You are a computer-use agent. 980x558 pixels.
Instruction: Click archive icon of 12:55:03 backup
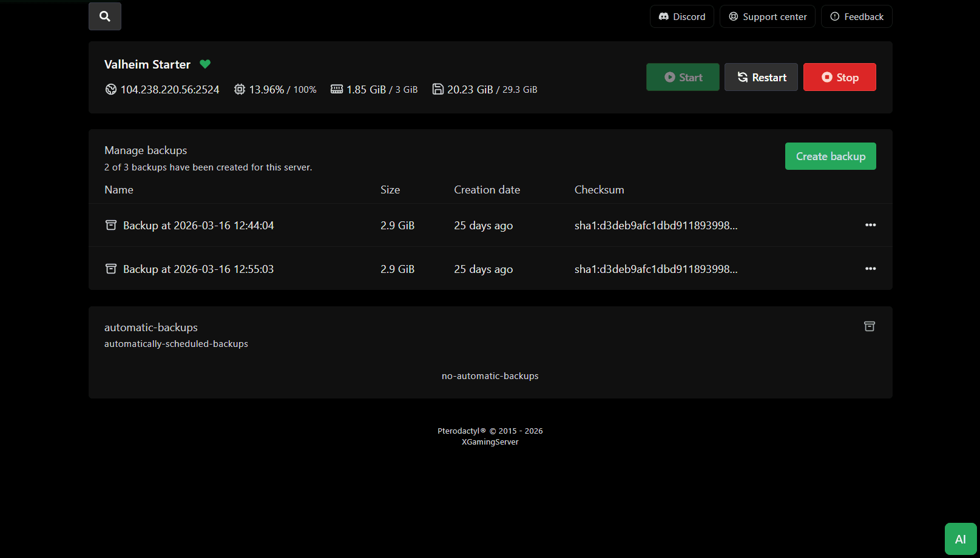111,269
